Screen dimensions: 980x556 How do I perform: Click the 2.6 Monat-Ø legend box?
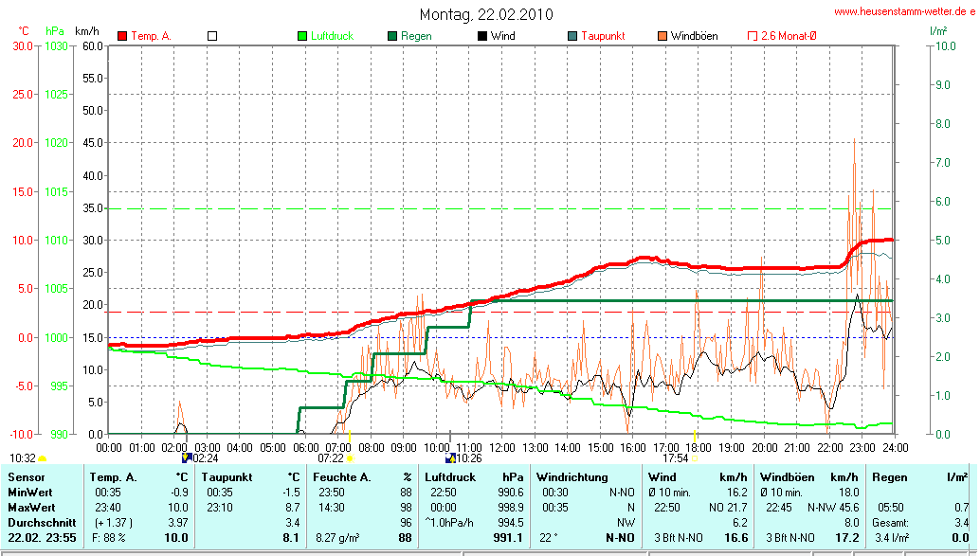(x=753, y=36)
